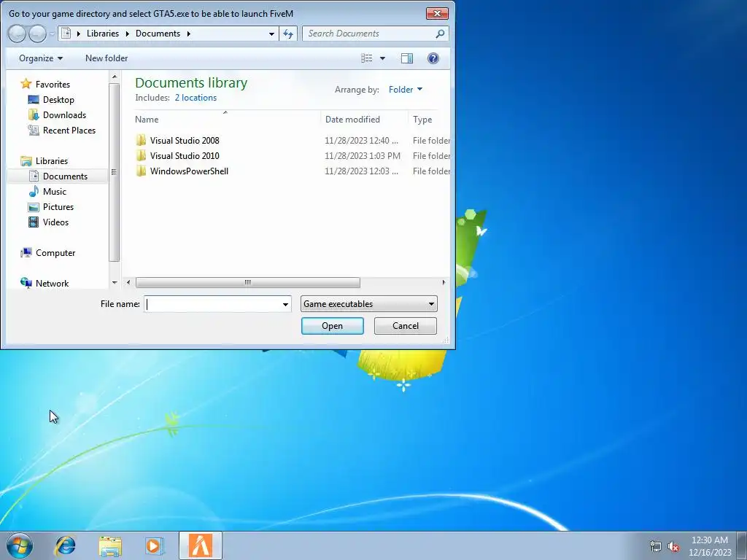Image resolution: width=747 pixels, height=560 pixels.
Task: Click the file list horizontal scrollbar thumb
Action: (x=248, y=282)
